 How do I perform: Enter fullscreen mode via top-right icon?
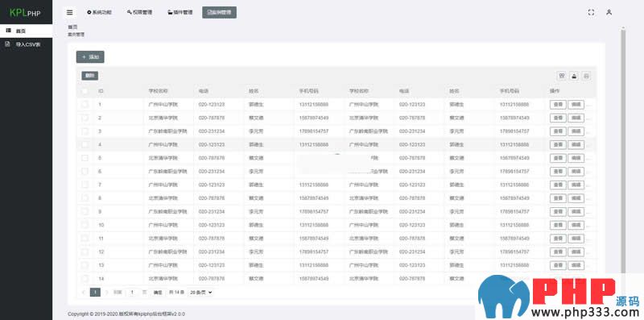pos(591,12)
